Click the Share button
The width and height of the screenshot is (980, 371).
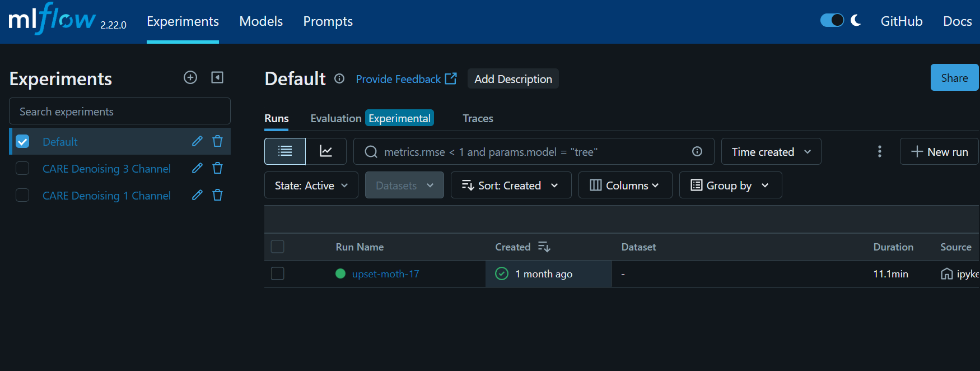(954, 78)
